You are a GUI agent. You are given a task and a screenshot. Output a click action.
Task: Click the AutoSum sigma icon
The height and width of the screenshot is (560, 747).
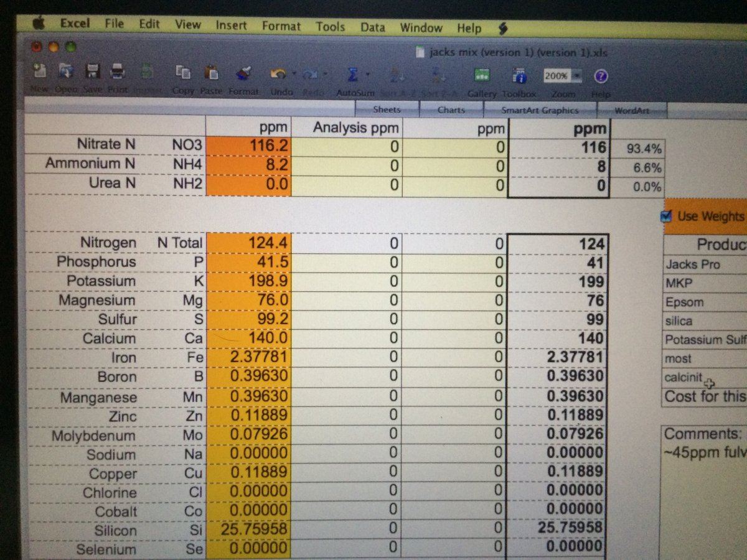coord(352,75)
